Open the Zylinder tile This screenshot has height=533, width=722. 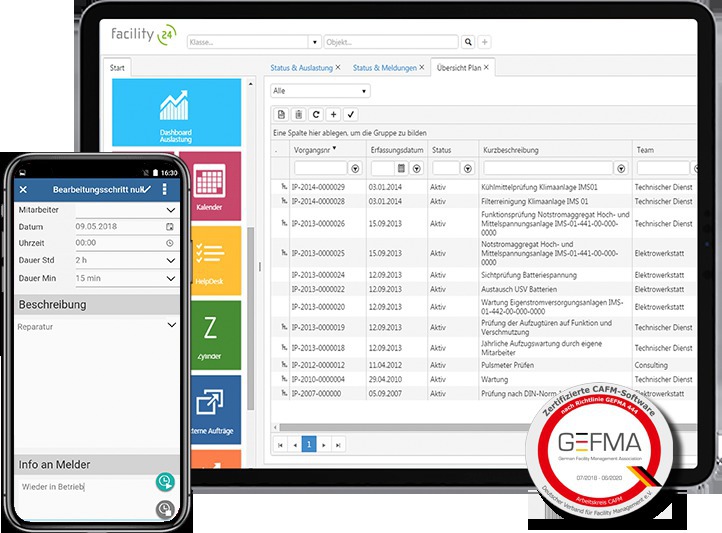click(216, 335)
